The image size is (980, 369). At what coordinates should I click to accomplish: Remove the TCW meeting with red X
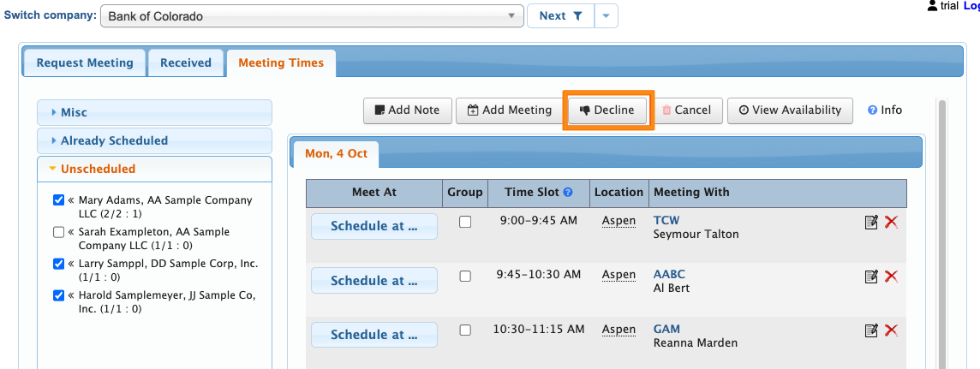click(891, 222)
